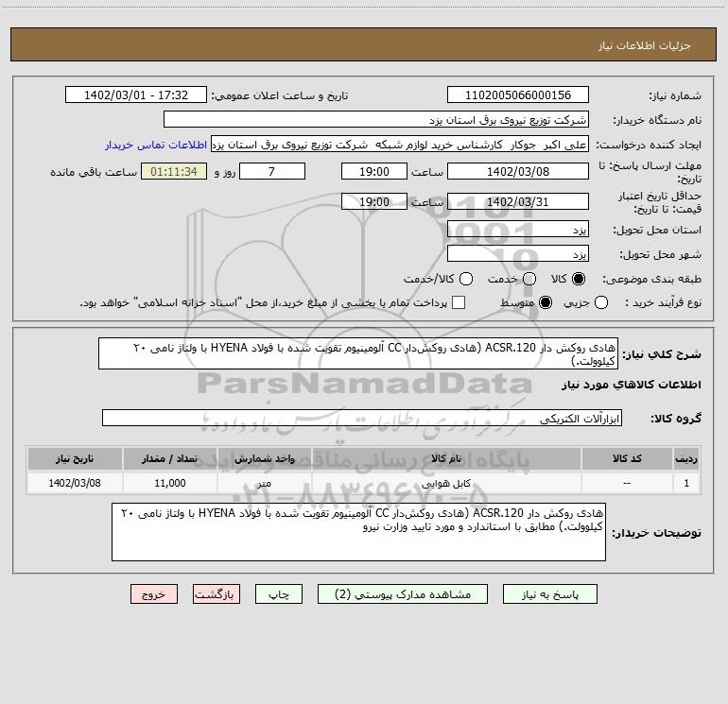The height and width of the screenshot is (704, 728).
Task: Choose the متوسط purchase type option
Action: pyautogui.click(x=546, y=302)
